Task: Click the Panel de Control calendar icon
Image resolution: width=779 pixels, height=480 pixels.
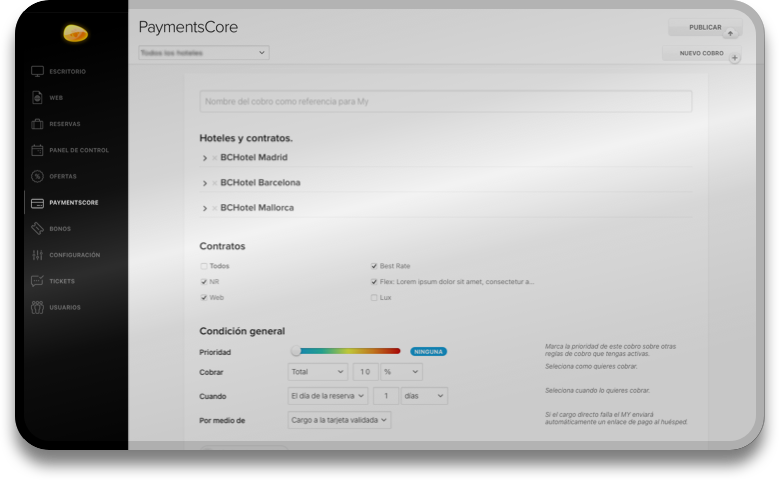Action: pyautogui.click(x=37, y=150)
